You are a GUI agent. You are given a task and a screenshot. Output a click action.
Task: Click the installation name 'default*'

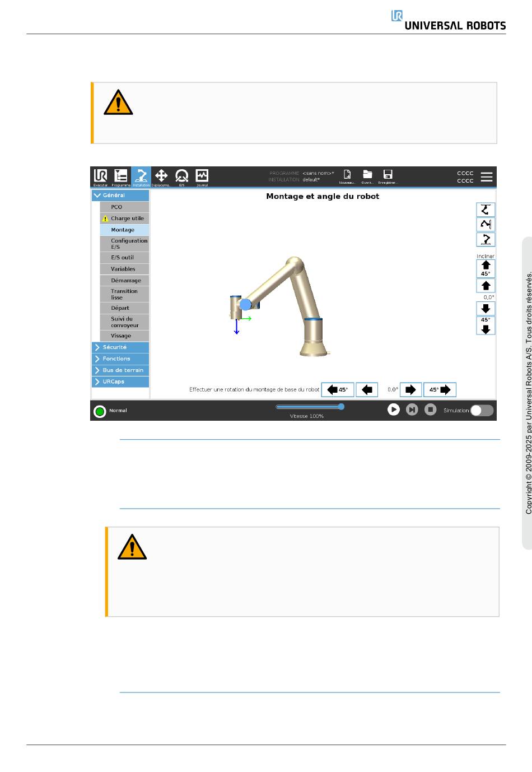click(311, 180)
